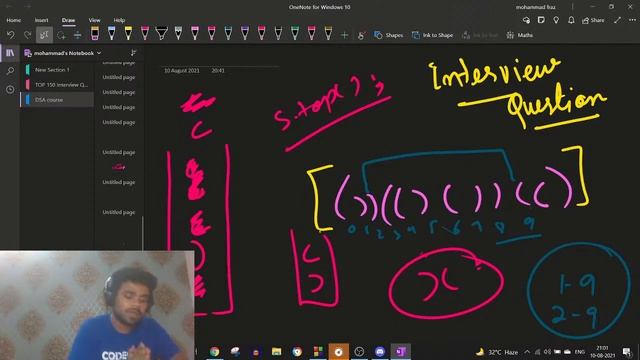Select the last gold pen in the row
This screenshot has height=360, width=640.
point(328,33)
